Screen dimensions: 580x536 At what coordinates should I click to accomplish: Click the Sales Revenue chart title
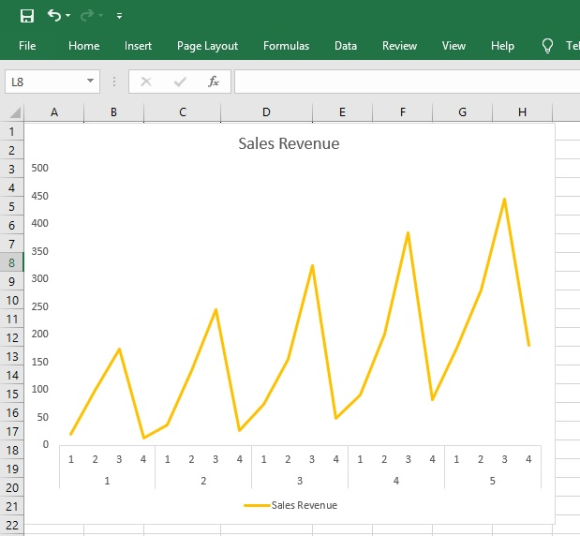pos(289,144)
